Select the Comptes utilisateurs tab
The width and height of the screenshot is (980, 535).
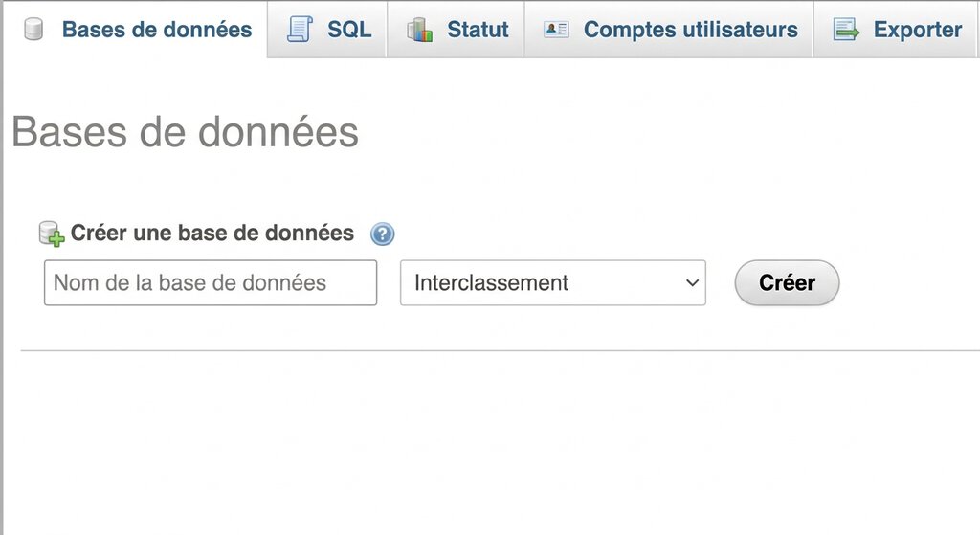pyautogui.click(x=690, y=30)
